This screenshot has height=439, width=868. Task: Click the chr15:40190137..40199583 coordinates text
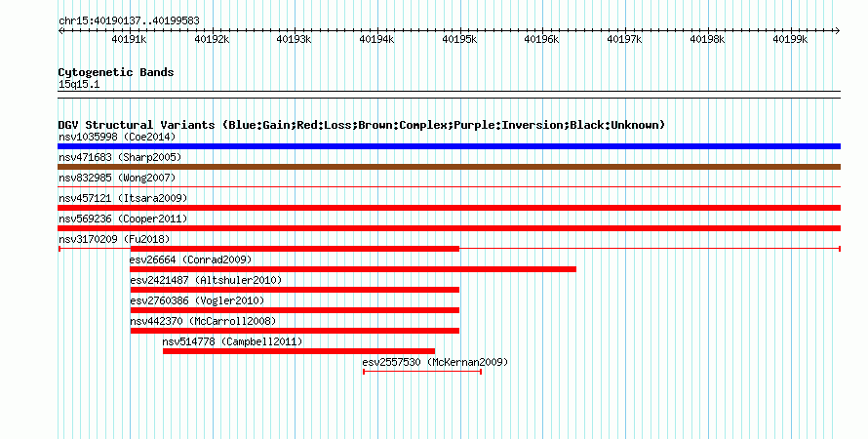pyautogui.click(x=129, y=21)
